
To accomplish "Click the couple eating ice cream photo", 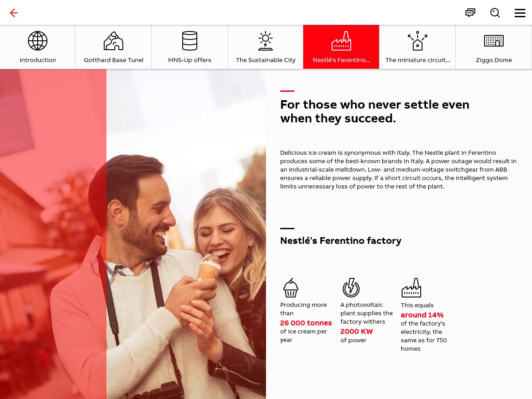I will [186, 234].
